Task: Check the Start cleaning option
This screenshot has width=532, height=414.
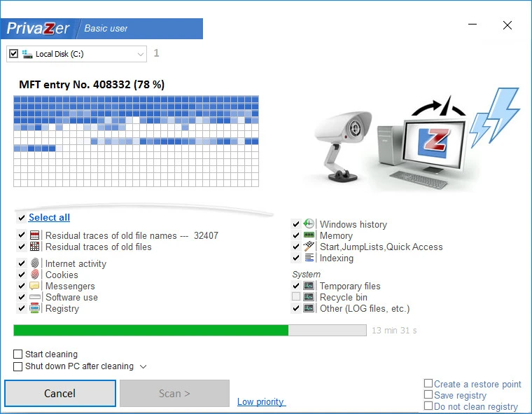Action: click(x=18, y=354)
